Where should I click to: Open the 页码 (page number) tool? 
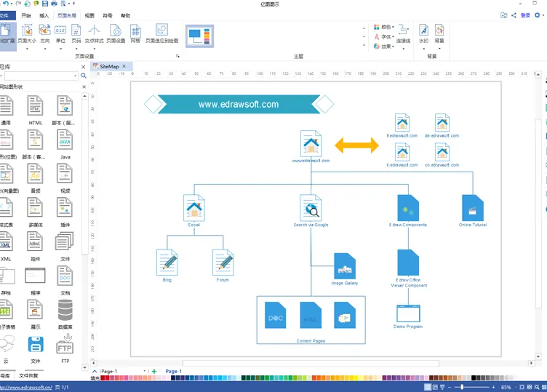[x=76, y=36]
